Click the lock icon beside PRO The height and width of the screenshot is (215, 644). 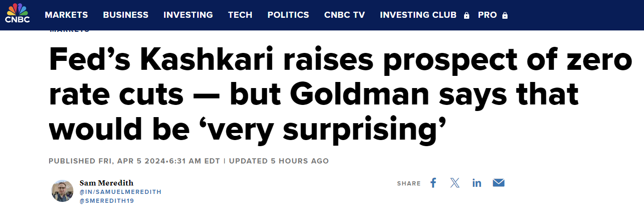point(505,15)
